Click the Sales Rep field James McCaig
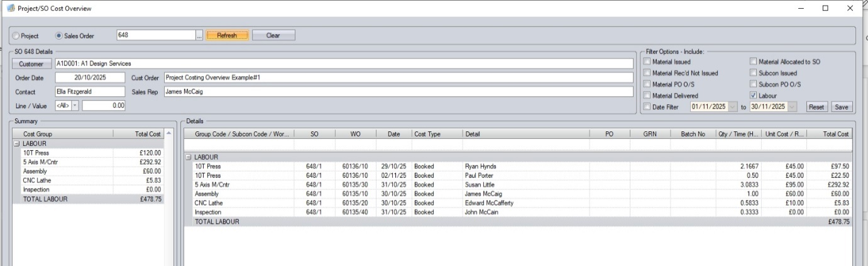 [x=398, y=92]
